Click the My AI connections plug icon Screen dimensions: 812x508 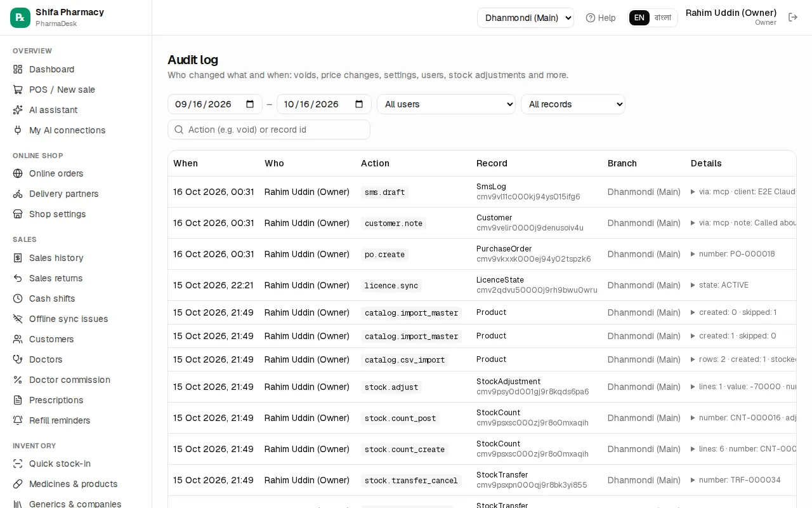(x=18, y=130)
